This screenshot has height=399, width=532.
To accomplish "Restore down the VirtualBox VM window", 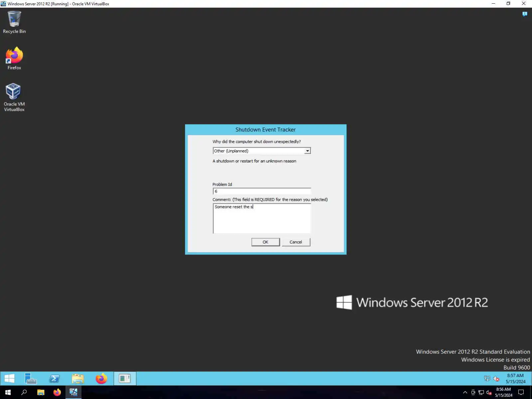I will pyautogui.click(x=508, y=4).
